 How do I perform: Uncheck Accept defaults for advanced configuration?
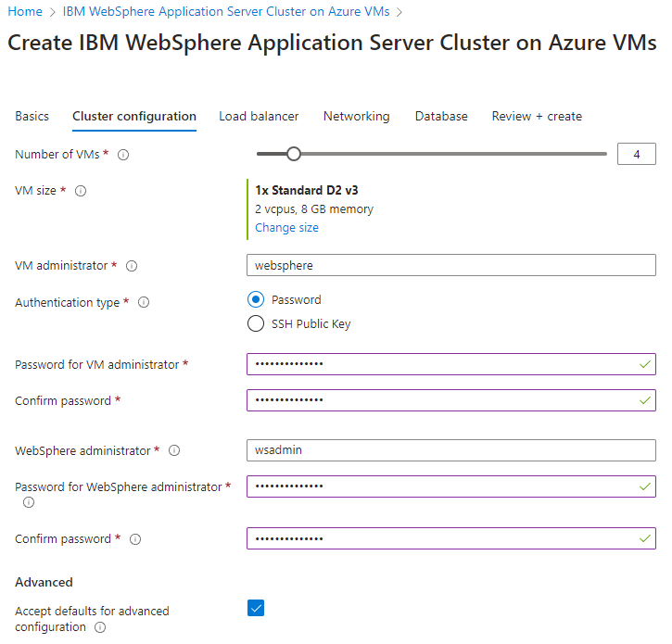coord(257,608)
